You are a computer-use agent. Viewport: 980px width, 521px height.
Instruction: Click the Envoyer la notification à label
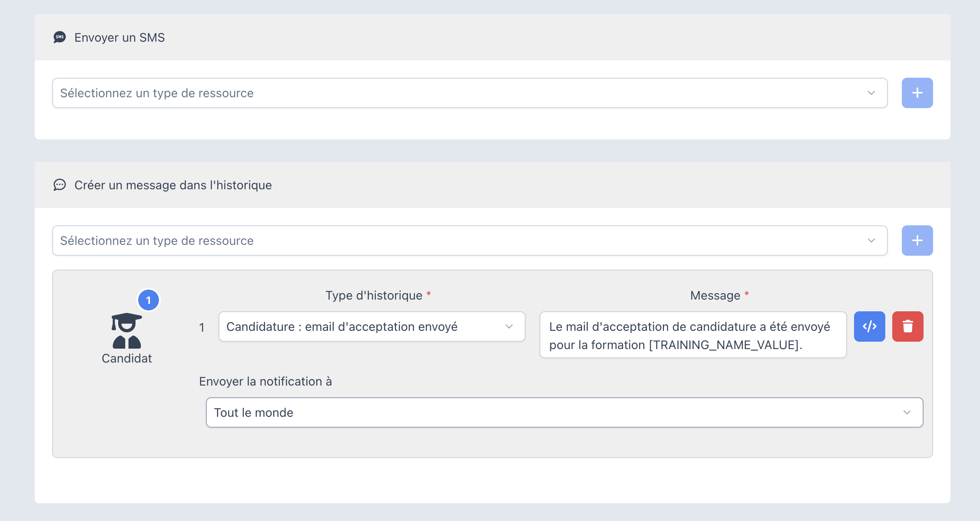[x=265, y=382]
